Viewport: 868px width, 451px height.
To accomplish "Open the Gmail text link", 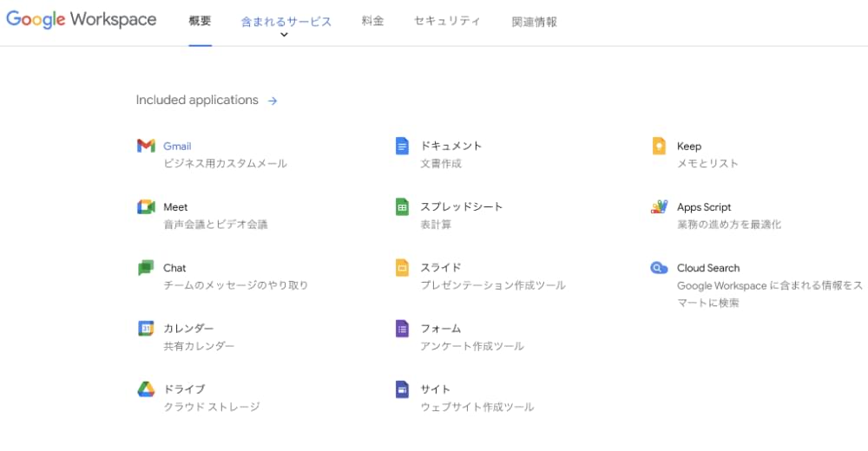I will (x=177, y=146).
